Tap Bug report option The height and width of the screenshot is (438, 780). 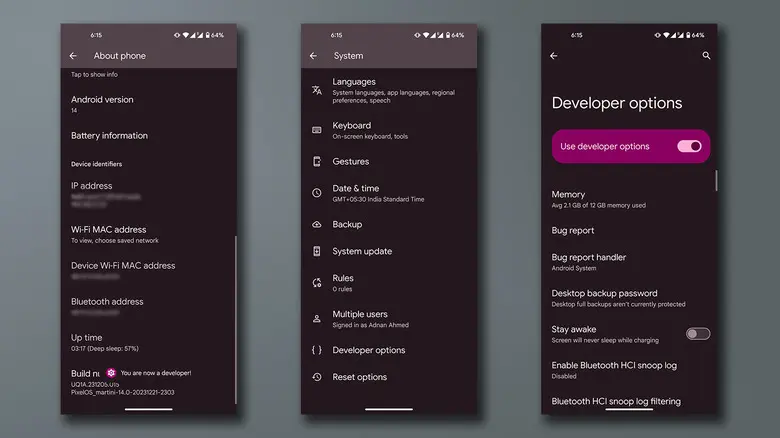(x=629, y=230)
